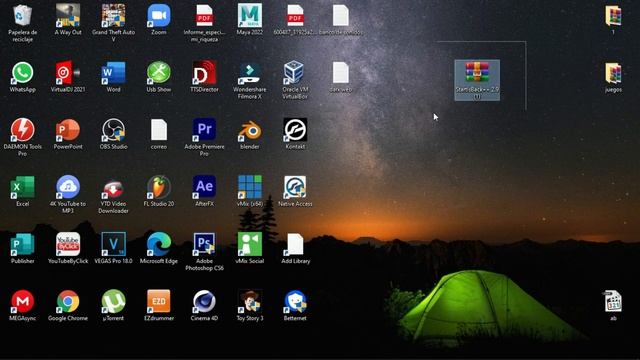The image size is (640, 360).
Task: Select the vMix (x64) shortcut
Action: click(250, 187)
